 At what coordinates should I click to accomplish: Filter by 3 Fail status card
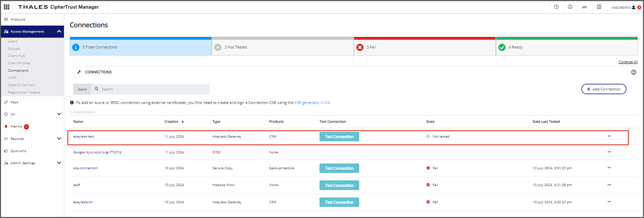pyautogui.click(x=425, y=47)
